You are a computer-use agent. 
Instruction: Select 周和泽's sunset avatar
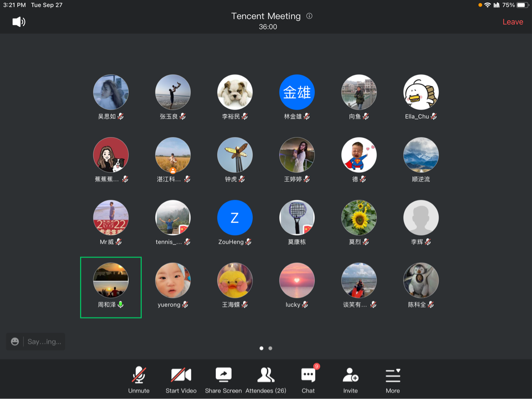pyautogui.click(x=111, y=280)
